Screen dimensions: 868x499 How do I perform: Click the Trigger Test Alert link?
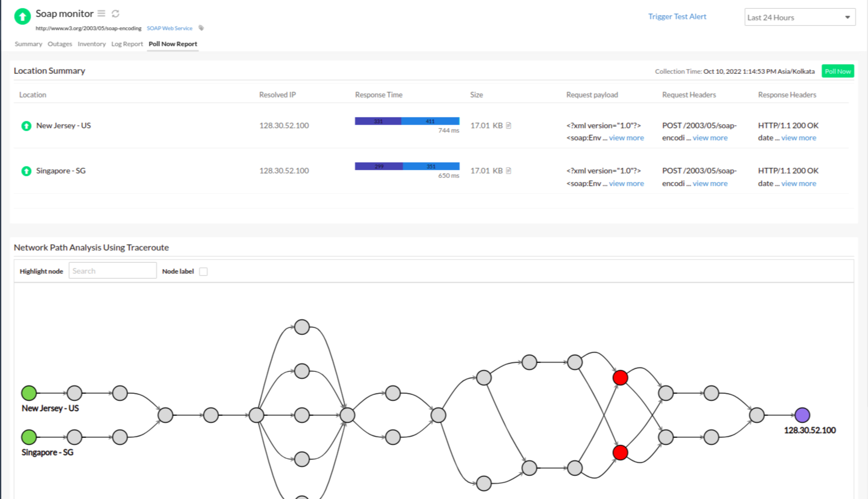coord(677,17)
